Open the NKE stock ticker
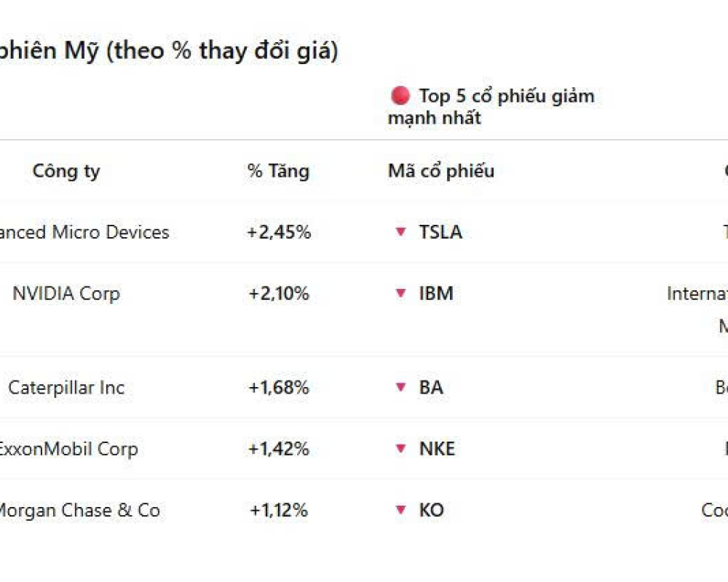Screen dimensions: 728x582 [x=437, y=449]
